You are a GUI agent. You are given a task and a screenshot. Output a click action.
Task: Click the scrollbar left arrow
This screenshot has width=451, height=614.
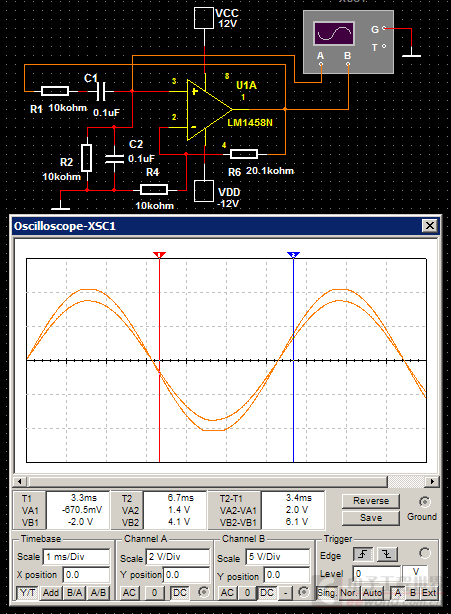(x=20, y=481)
